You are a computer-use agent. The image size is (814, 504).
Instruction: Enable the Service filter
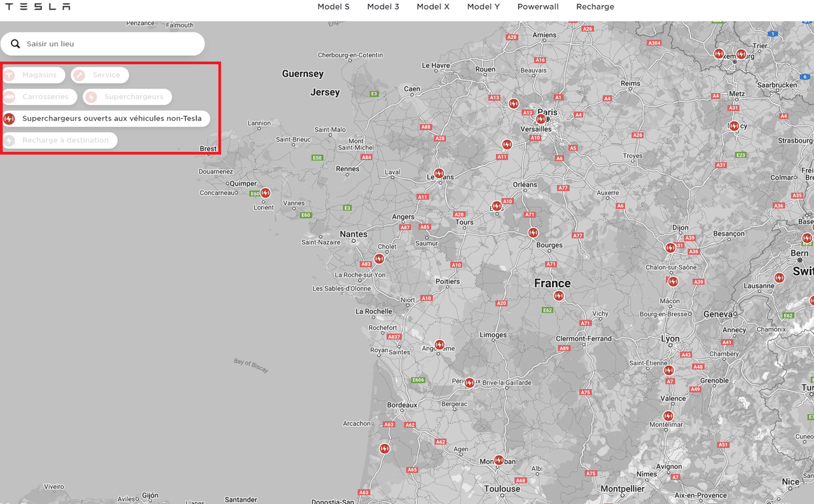(x=100, y=75)
